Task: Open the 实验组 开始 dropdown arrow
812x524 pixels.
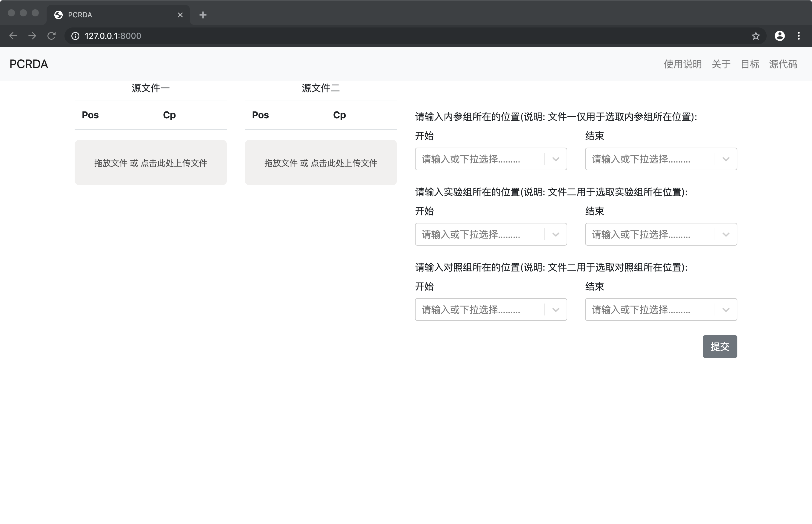Action: tap(556, 234)
